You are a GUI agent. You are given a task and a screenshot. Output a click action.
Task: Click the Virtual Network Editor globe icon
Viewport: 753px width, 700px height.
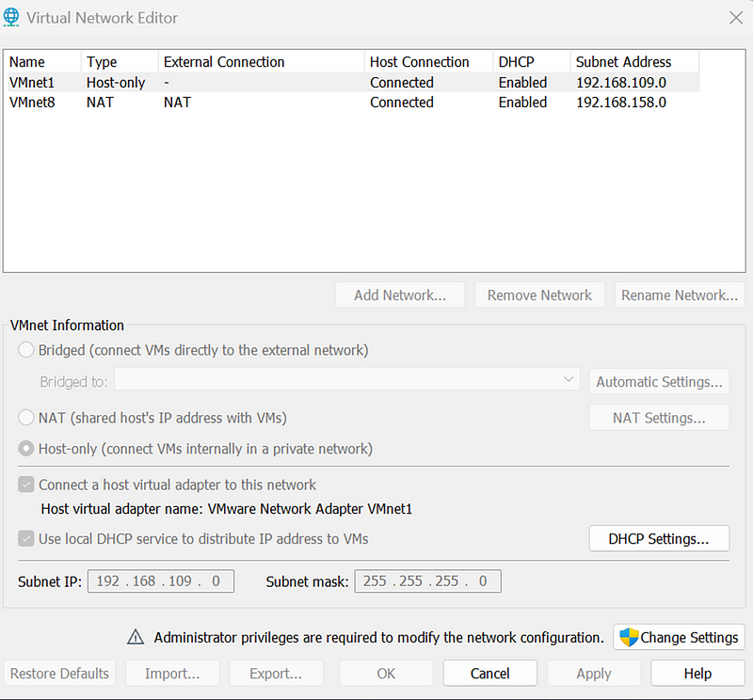(11, 17)
